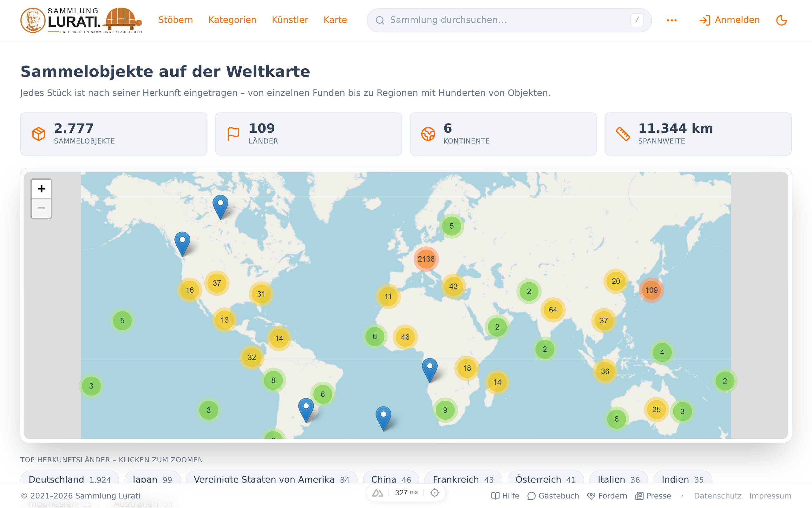The image size is (812, 508).
Task: Open the 11 cluster near northwest Africa
Action: pos(388,297)
